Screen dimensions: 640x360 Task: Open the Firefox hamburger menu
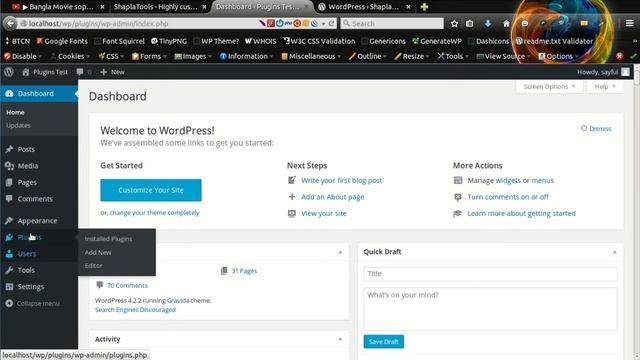[x=630, y=23]
